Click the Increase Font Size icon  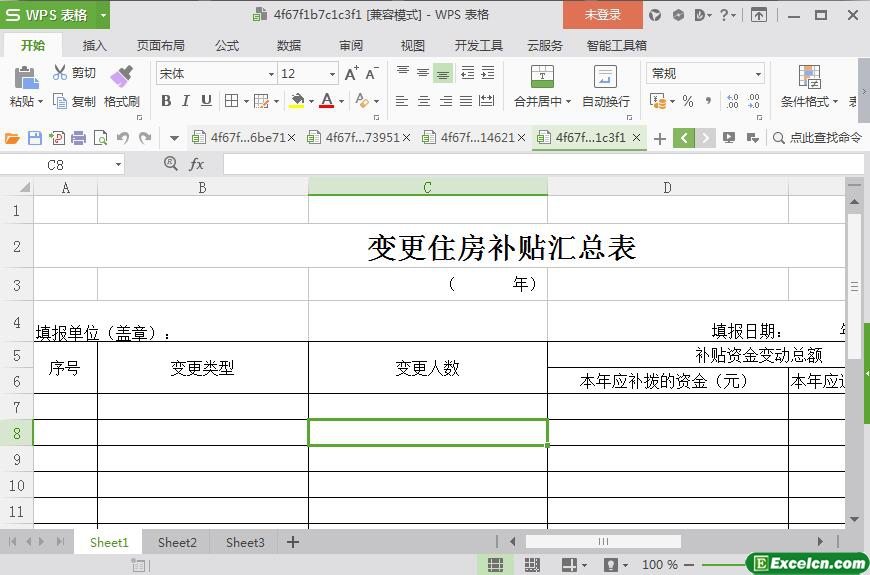pyautogui.click(x=351, y=74)
